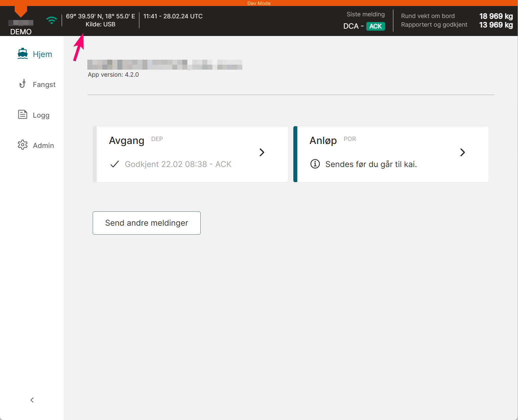518x420 pixels.
Task: Click the info icon in the Anløp card
Action: pyautogui.click(x=315, y=164)
